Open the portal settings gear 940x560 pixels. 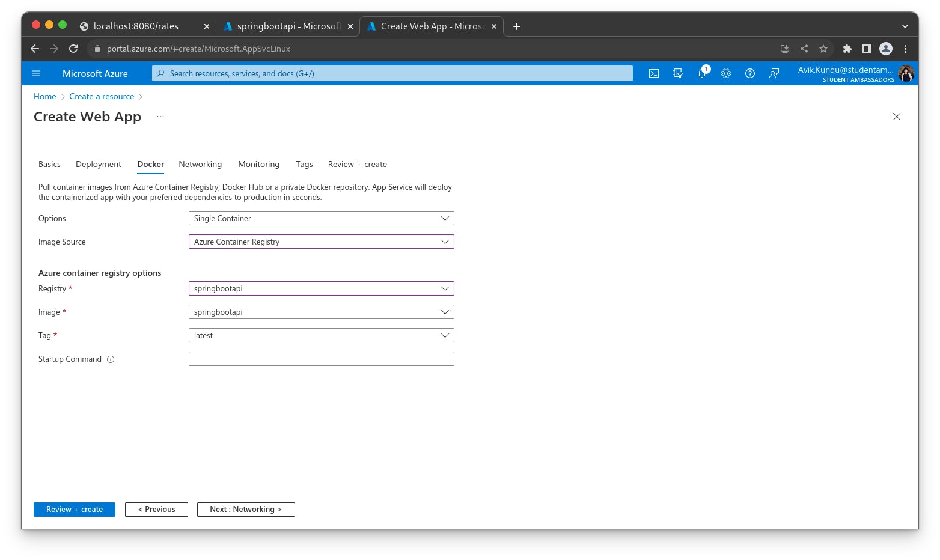[726, 73]
